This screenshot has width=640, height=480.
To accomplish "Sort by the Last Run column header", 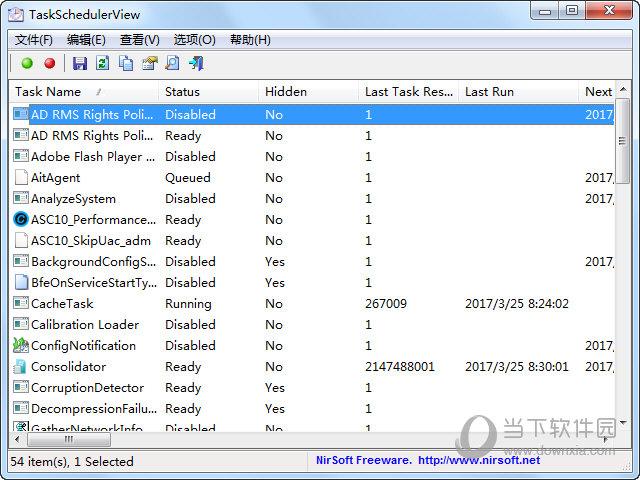I will (x=489, y=92).
